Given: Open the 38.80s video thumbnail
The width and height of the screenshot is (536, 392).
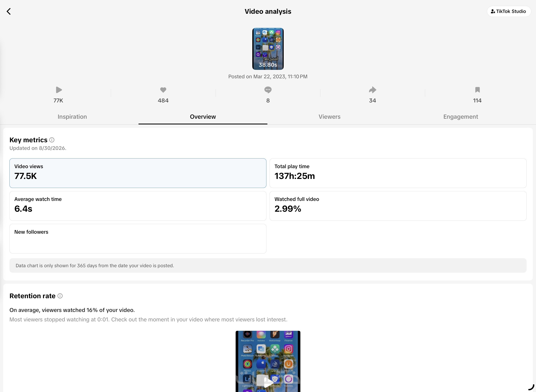Looking at the screenshot, I should (x=268, y=49).
